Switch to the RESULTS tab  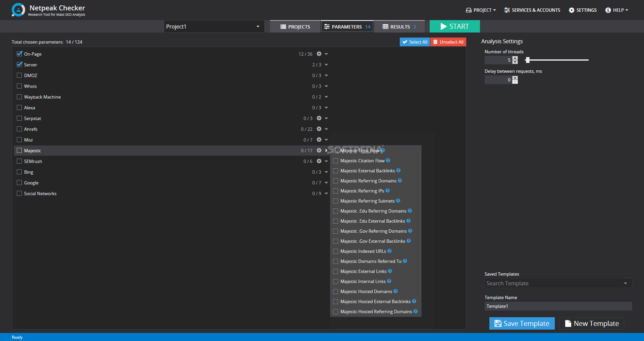pos(399,26)
